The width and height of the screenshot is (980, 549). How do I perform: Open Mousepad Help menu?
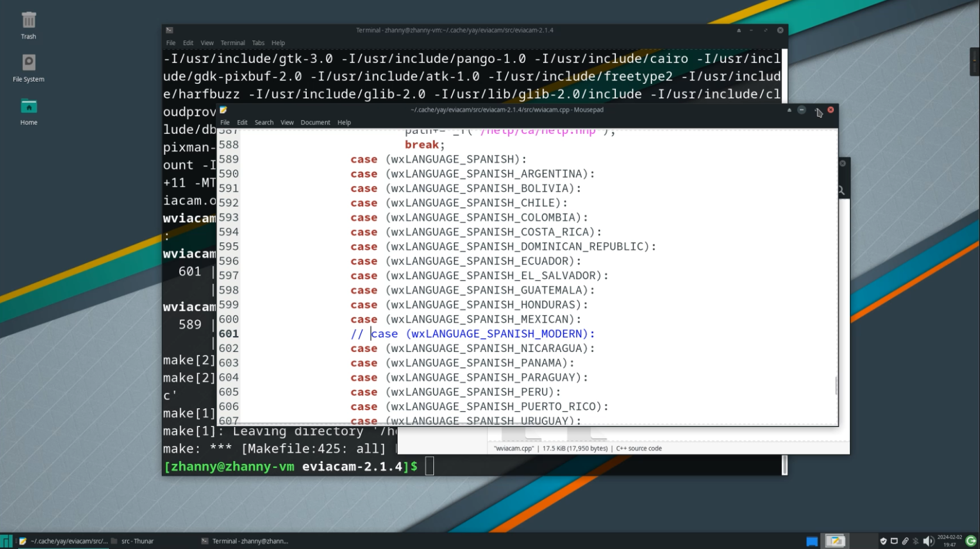[x=344, y=123]
